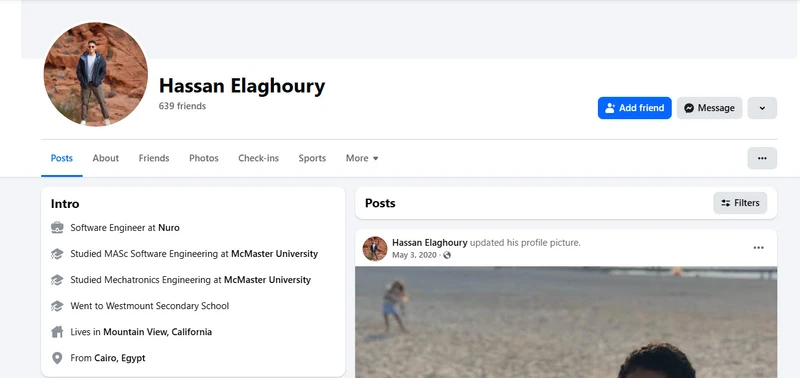This screenshot has width=800, height=378.
Task: Go to the Friends tab
Action: point(154,158)
